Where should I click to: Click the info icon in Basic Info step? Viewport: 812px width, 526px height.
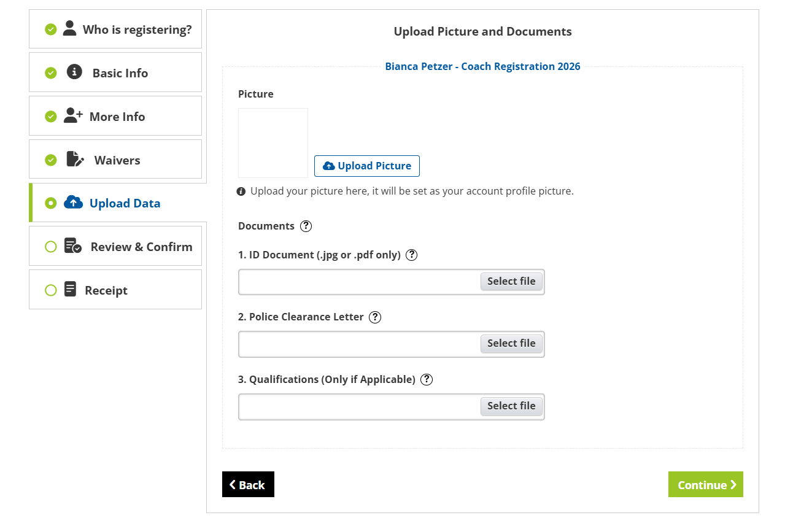click(74, 72)
